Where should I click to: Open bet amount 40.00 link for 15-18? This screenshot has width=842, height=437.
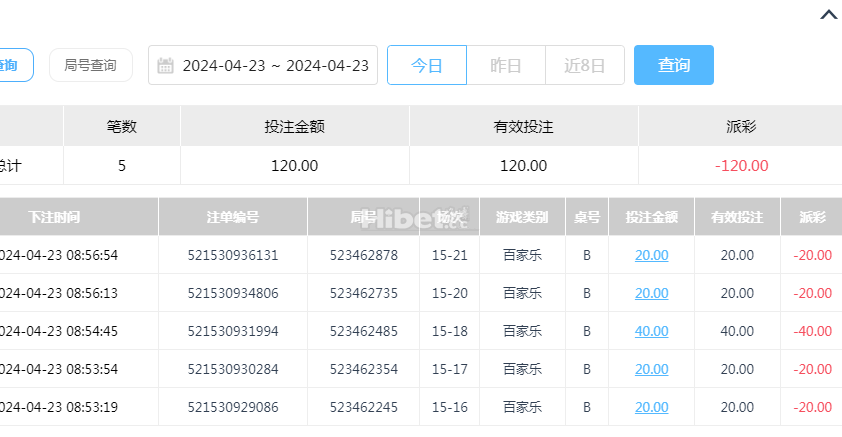click(x=651, y=331)
